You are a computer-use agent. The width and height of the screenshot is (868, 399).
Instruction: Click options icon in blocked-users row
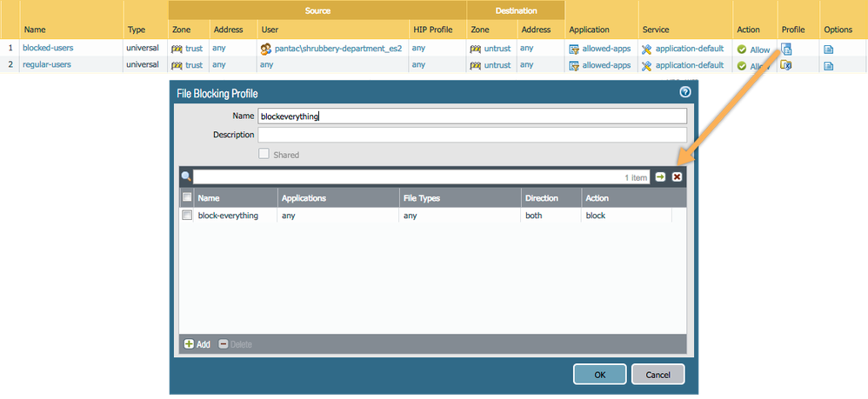(828, 50)
